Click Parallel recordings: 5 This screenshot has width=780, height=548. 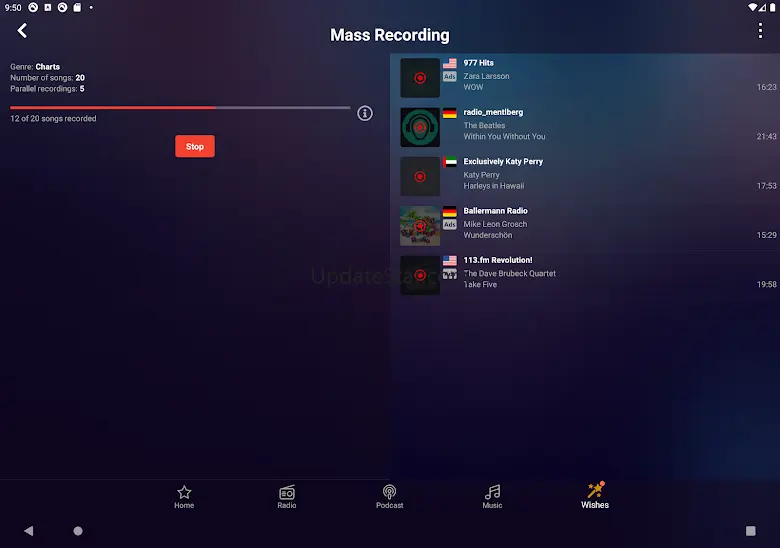pos(47,89)
